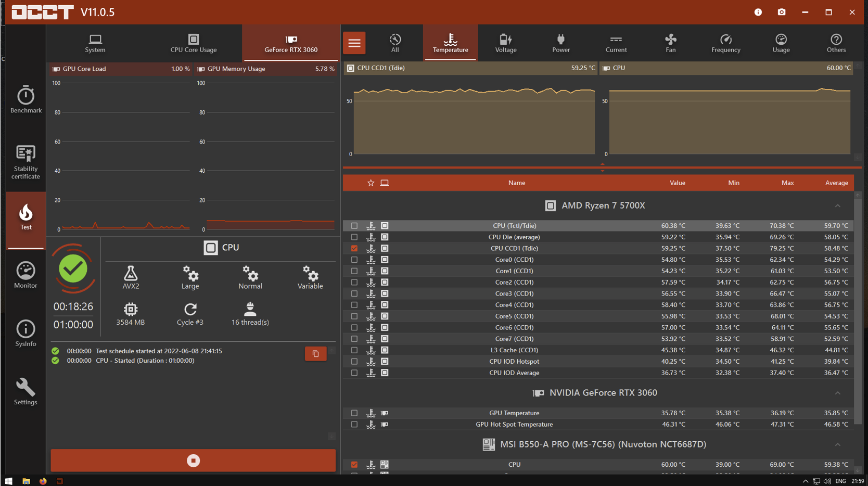Open the Stability certificate section
The width and height of the screenshot is (868, 486).
(x=25, y=162)
